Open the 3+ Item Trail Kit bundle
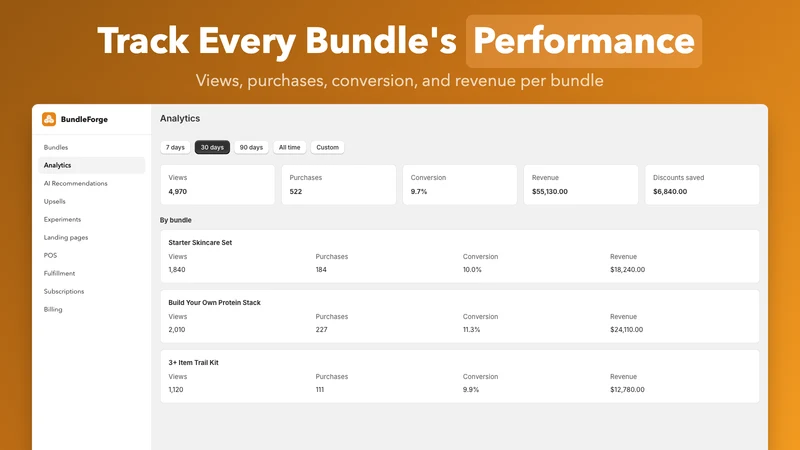This screenshot has width=800, height=450. pos(460,376)
